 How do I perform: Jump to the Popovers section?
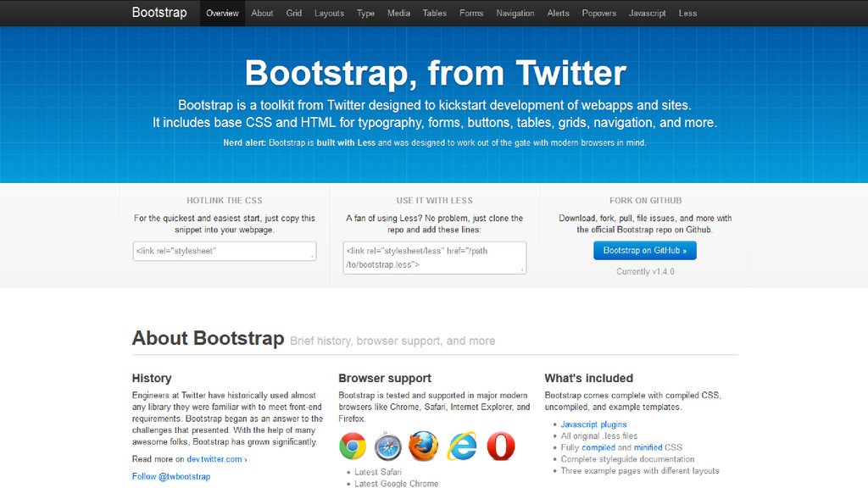tap(599, 14)
